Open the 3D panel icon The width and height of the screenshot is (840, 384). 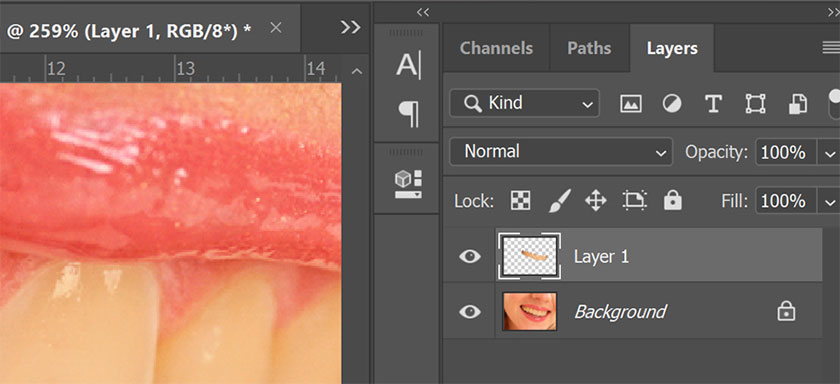408,185
